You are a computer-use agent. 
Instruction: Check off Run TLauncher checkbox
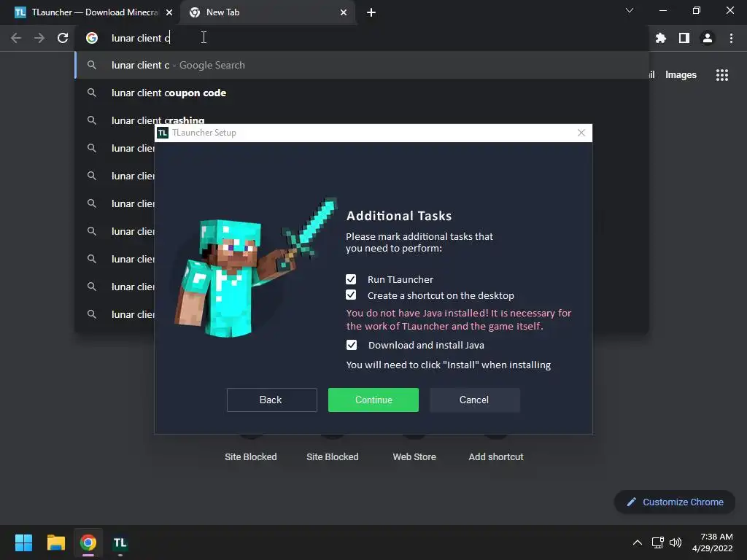pos(351,279)
